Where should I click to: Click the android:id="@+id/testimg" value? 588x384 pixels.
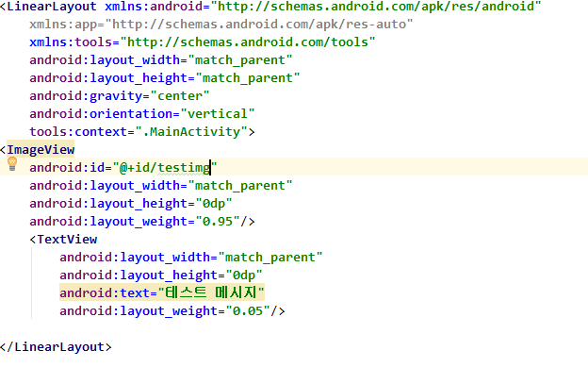click(x=165, y=167)
